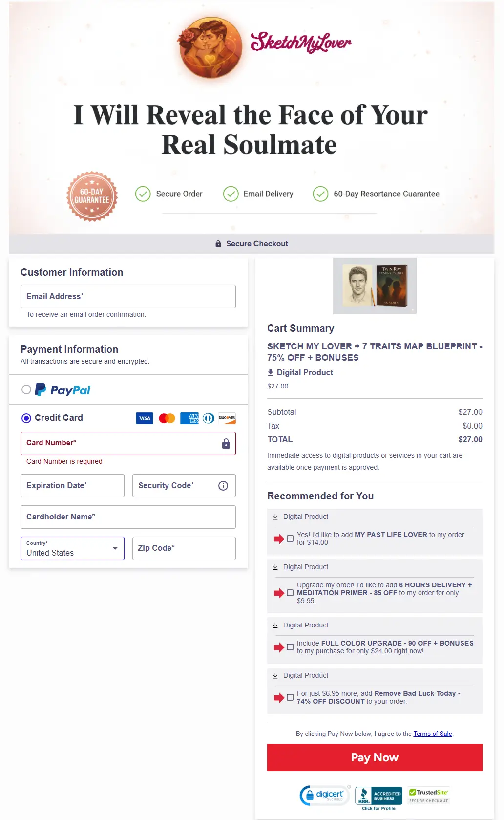Viewport: 504px width, 820px height.
Task: Click the lock icon in Card Number field
Action: pos(225,444)
